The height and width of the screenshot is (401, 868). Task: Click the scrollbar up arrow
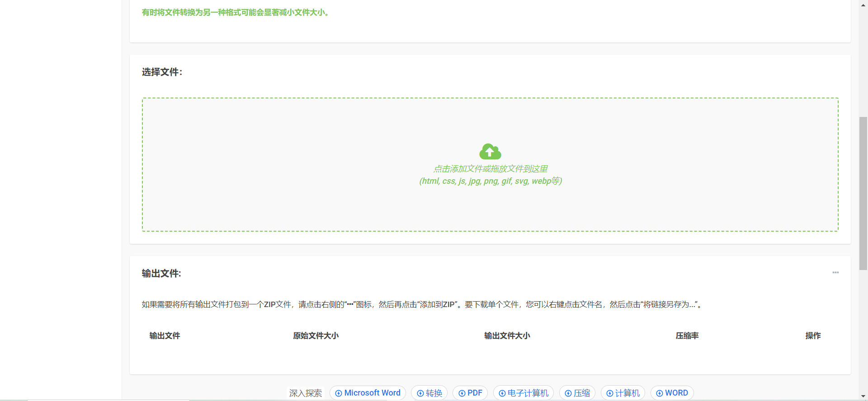pos(863,4)
